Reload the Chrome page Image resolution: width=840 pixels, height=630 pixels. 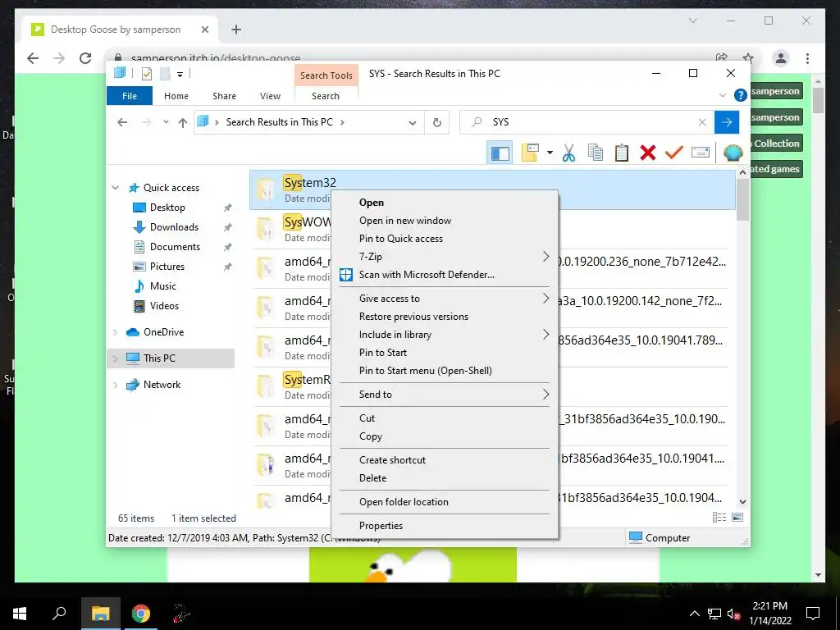(x=85, y=58)
